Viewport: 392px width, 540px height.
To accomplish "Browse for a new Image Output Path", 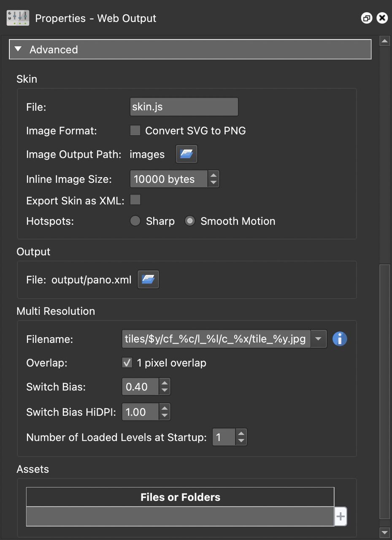I will (186, 154).
